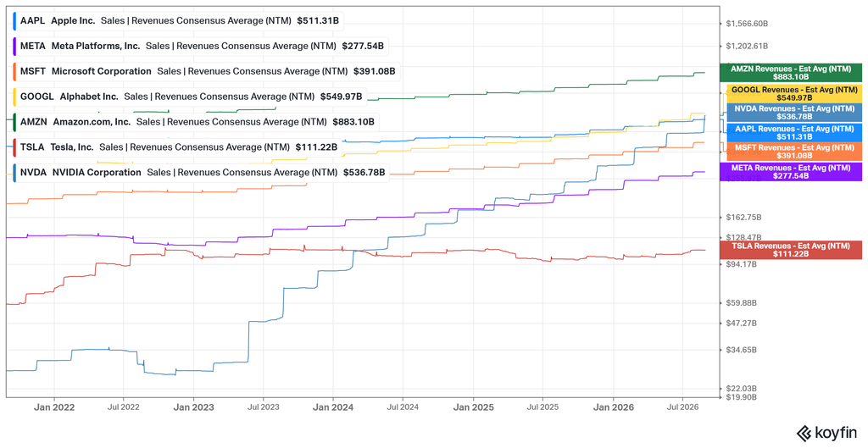The image size is (868, 448).
Task: Click the Jul 2025 date label
Action: tap(542, 407)
